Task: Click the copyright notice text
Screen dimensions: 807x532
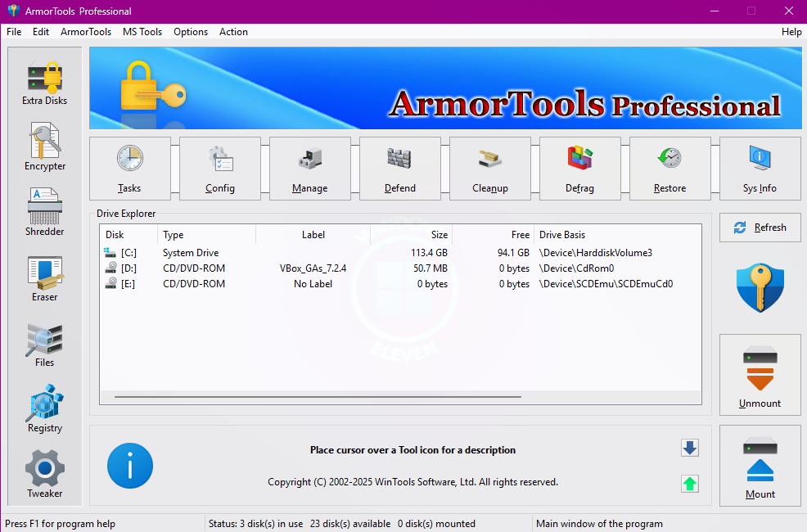Action: tap(413, 482)
